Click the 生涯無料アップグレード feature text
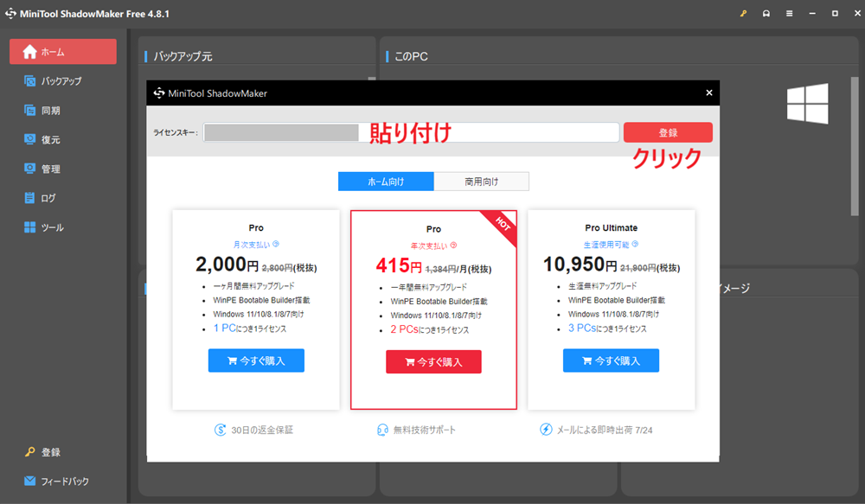 602,286
